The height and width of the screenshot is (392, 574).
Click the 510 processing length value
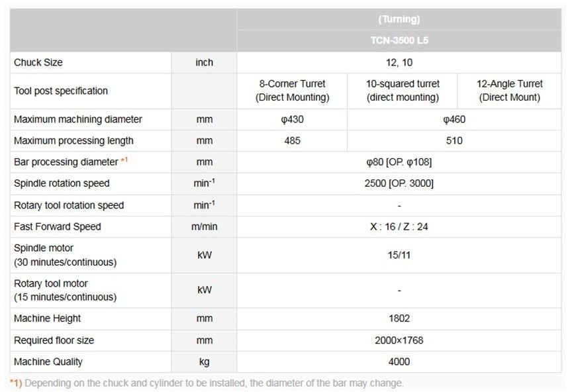(454, 140)
